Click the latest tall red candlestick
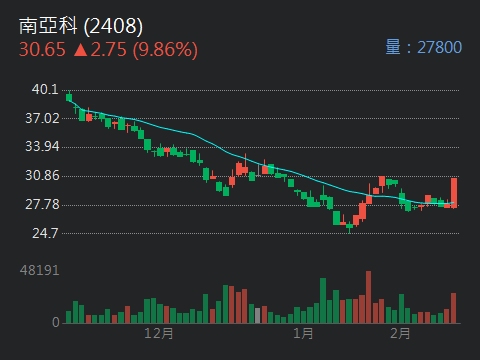480x360 pixels. click(454, 193)
